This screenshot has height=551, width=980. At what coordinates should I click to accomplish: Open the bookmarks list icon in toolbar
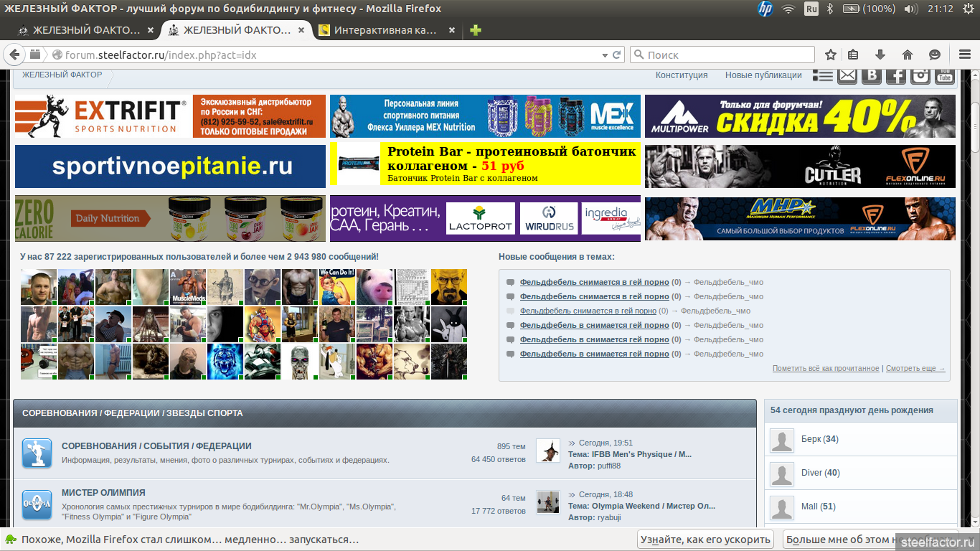[x=853, y=55]
